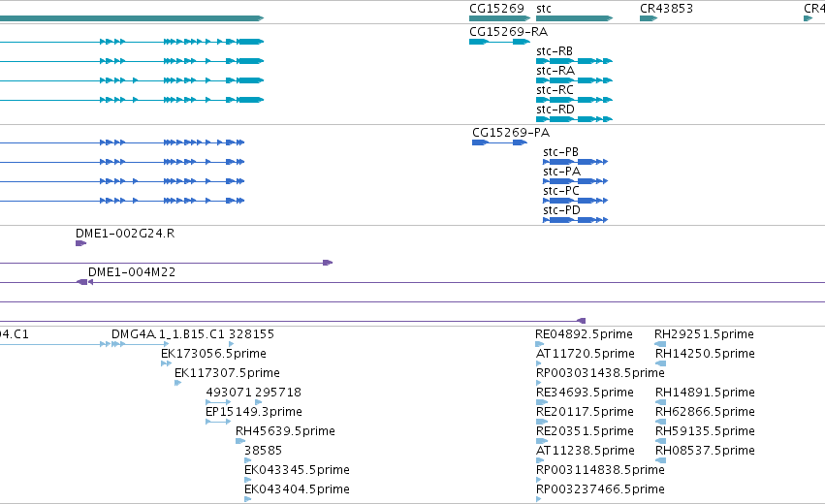
Task: Select the DMG4A.1_1.B15.C1 feature label
Action: pyautogui.click(x=168, y=334)
